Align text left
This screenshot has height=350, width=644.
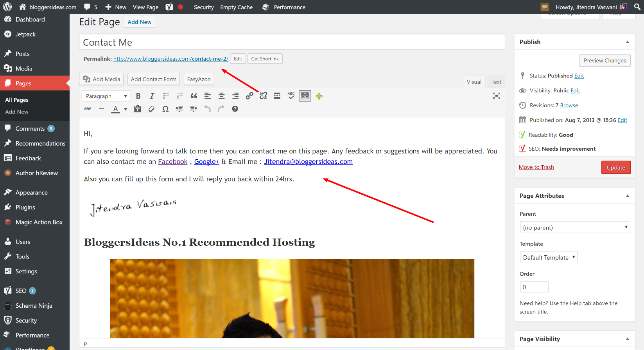click(208, 96)
